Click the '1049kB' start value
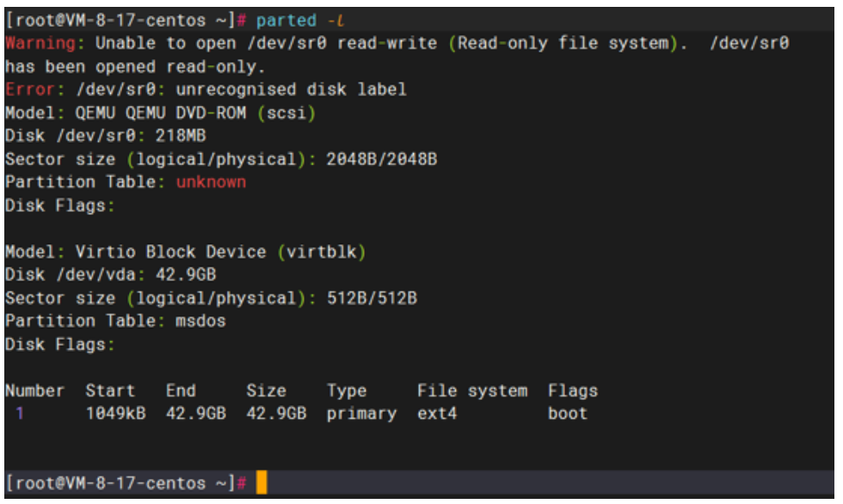This screenshot has width=843, height=504. [114, 414]
